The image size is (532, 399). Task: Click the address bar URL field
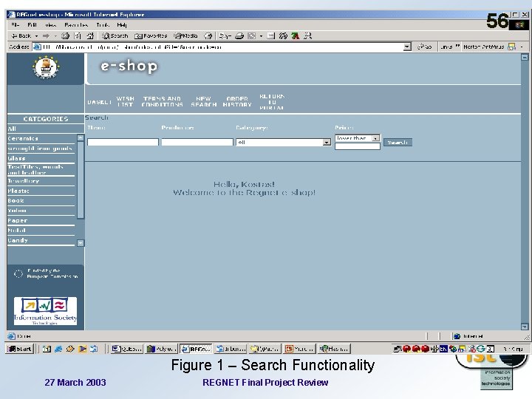(x=222, y=47)
